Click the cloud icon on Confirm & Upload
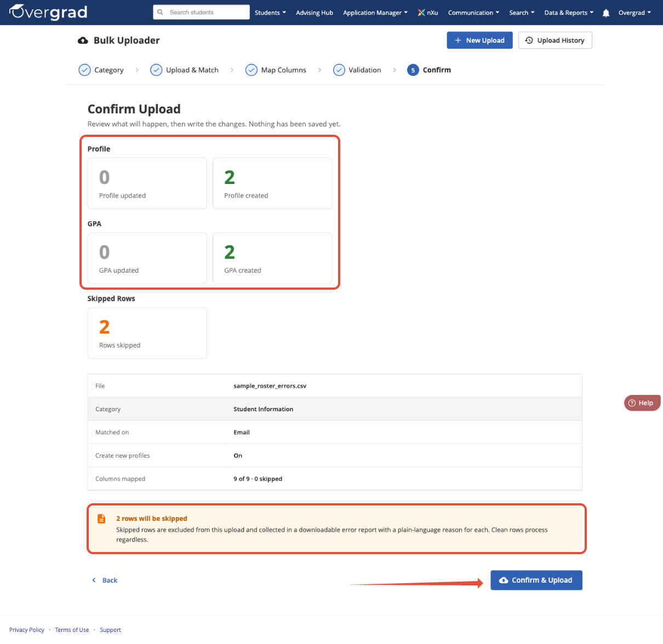This screenshot has height=644, width=663. 504,580
